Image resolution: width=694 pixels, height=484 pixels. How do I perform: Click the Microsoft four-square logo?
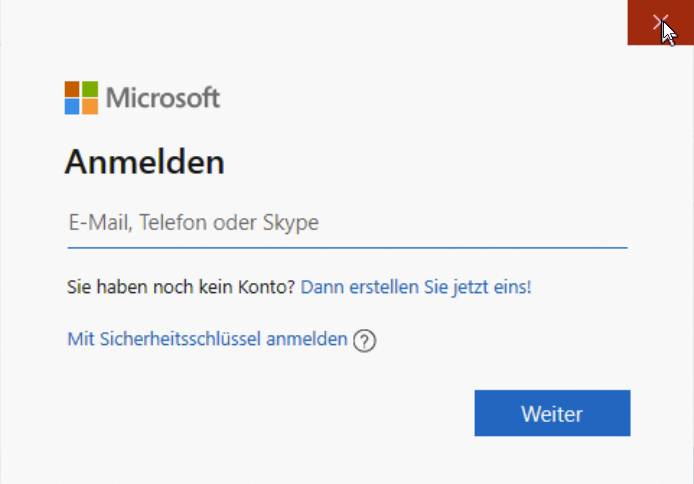[81, 98]
